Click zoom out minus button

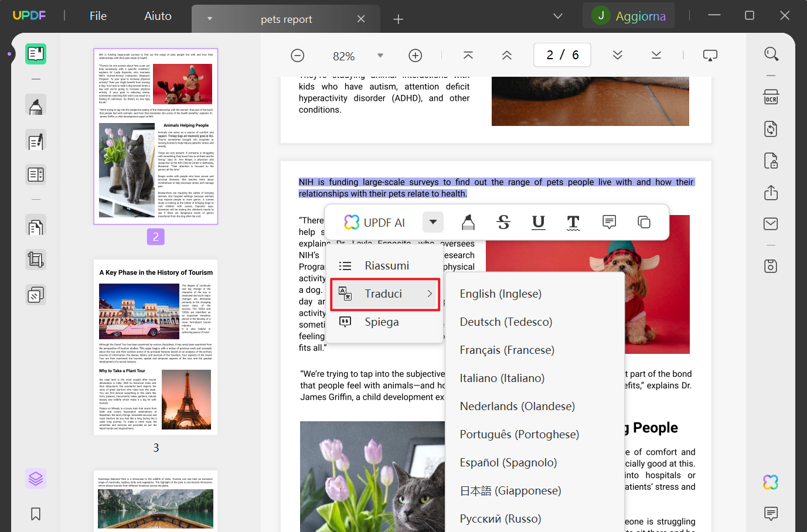pyautogui.click(x=298, y=56)
